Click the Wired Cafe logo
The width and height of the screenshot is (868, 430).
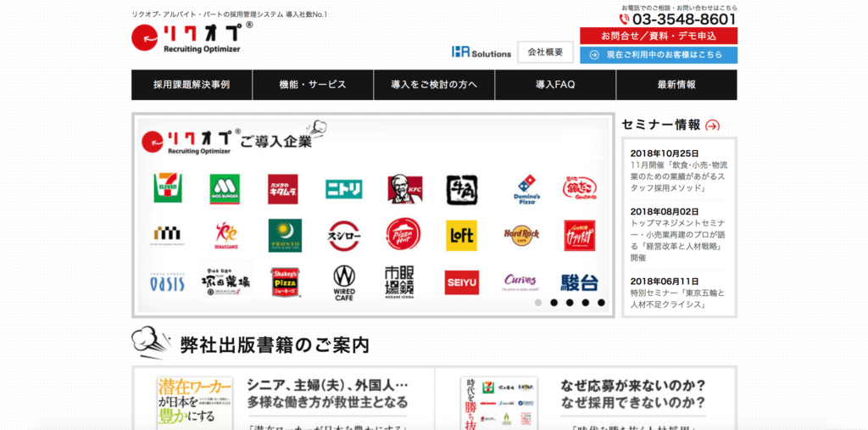[344, 282]
